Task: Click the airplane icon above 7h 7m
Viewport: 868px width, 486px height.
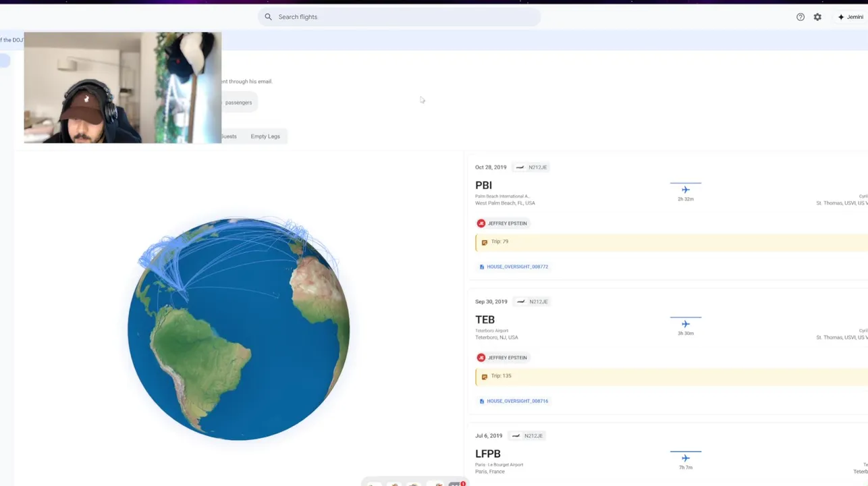Action: point(686,458)
